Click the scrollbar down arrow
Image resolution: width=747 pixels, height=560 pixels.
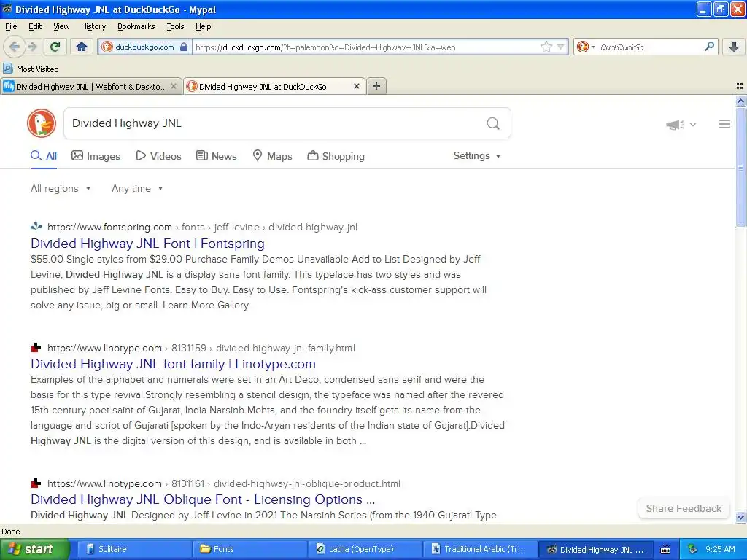[x=740, y=517]
